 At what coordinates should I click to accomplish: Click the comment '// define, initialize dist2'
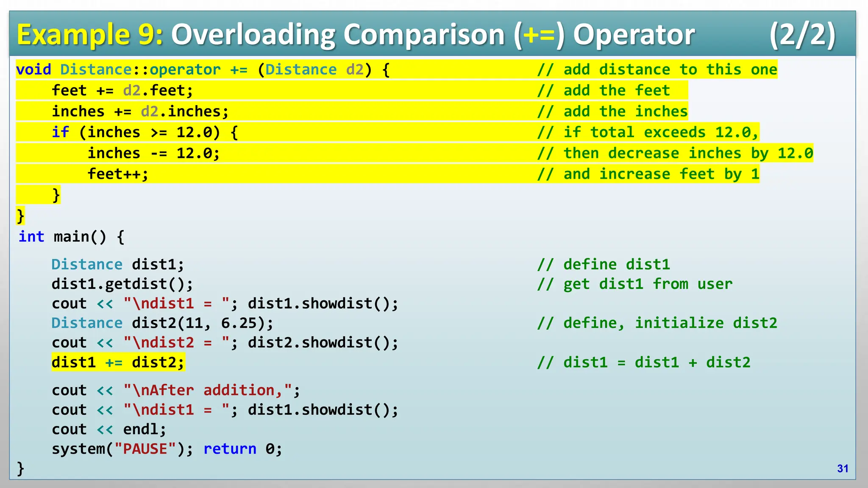657,323
